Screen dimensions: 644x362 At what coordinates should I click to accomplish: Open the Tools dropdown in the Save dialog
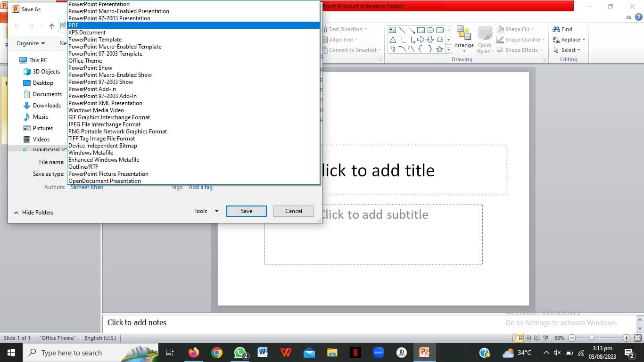pos(206,211)
